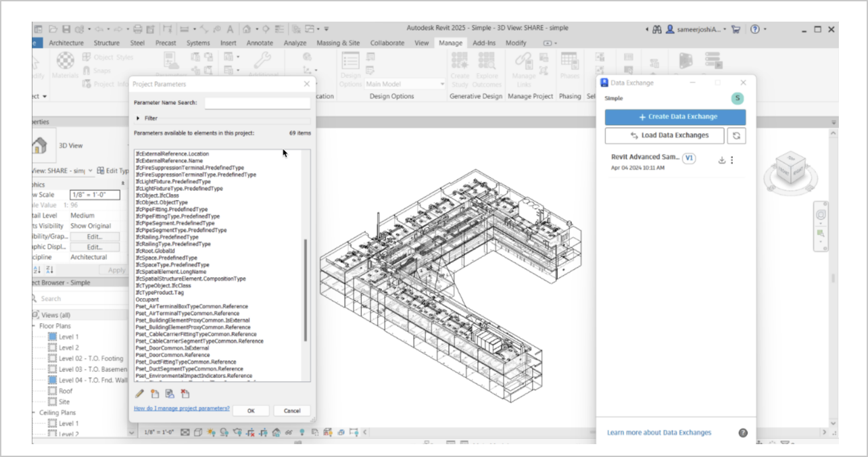Click the Create Data Exchange button
Image resolution: width=868 pixels, height=457 pixels.
(x=675, y=117)
